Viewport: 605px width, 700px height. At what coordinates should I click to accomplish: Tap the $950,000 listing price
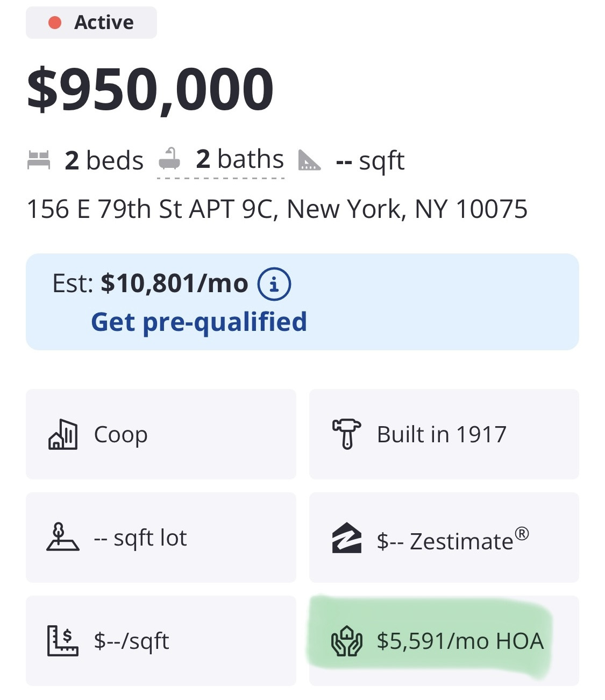[151, 89]
